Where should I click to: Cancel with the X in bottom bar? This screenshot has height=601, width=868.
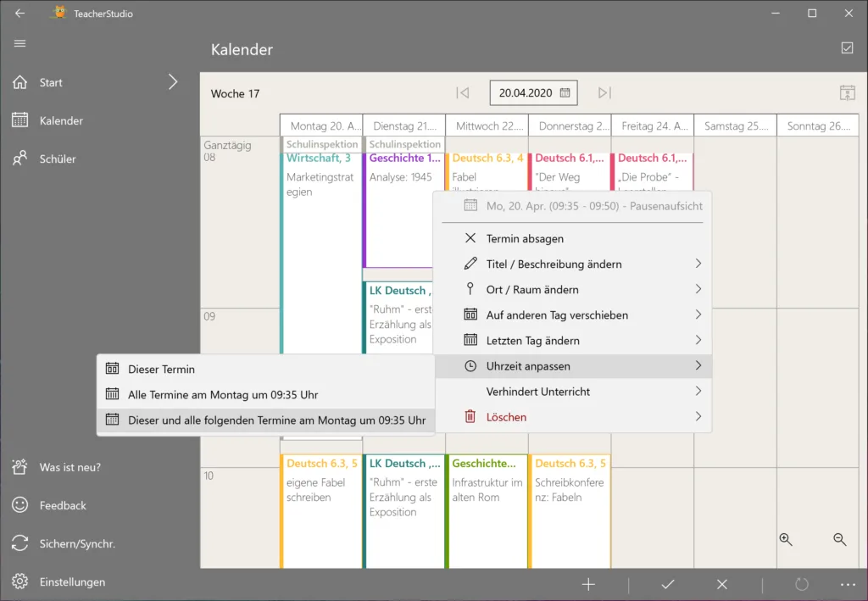(722, 584)
